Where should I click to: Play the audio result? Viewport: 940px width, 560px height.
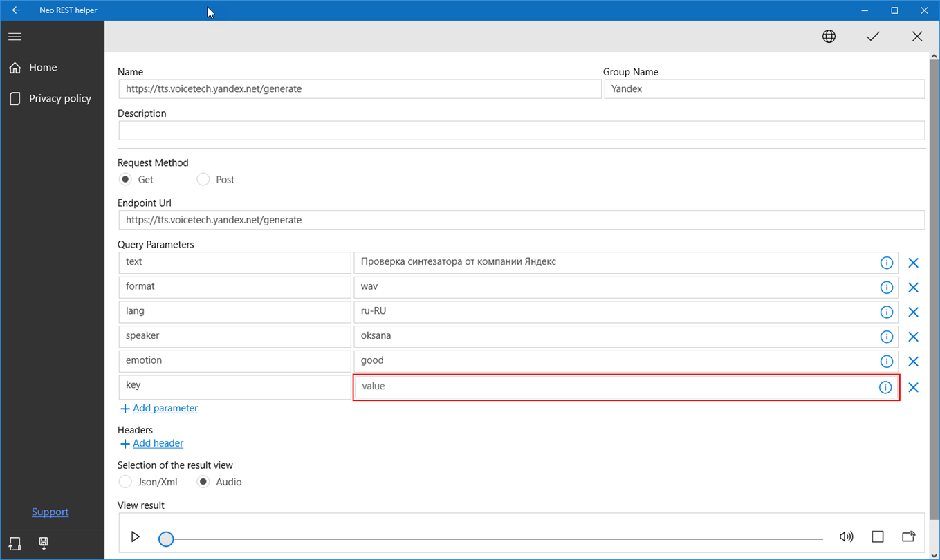(x=136, y=536)
